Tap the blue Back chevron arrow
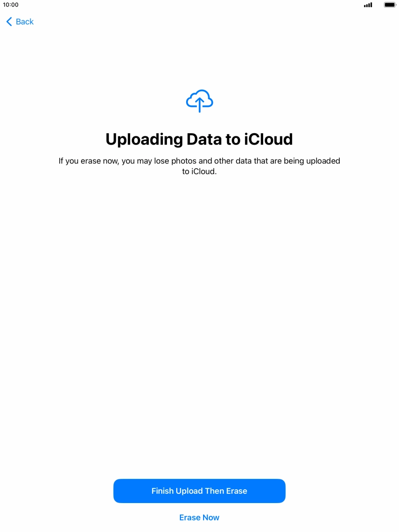The height and width of the screenshot is (532, 399). coord(9,22)
